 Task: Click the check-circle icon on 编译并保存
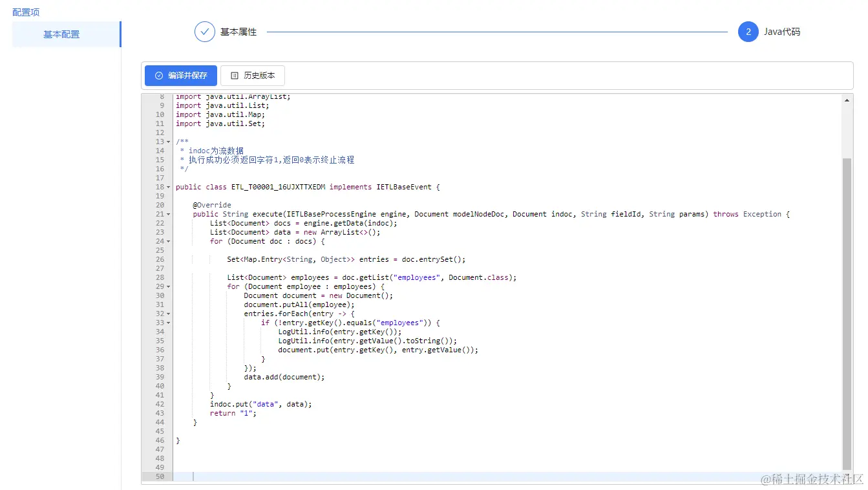pos(159,76)
